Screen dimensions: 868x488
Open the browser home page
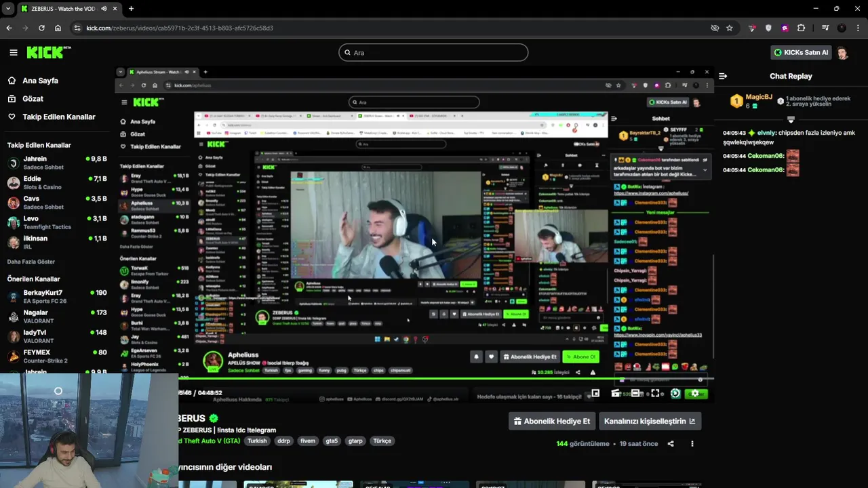58,28
